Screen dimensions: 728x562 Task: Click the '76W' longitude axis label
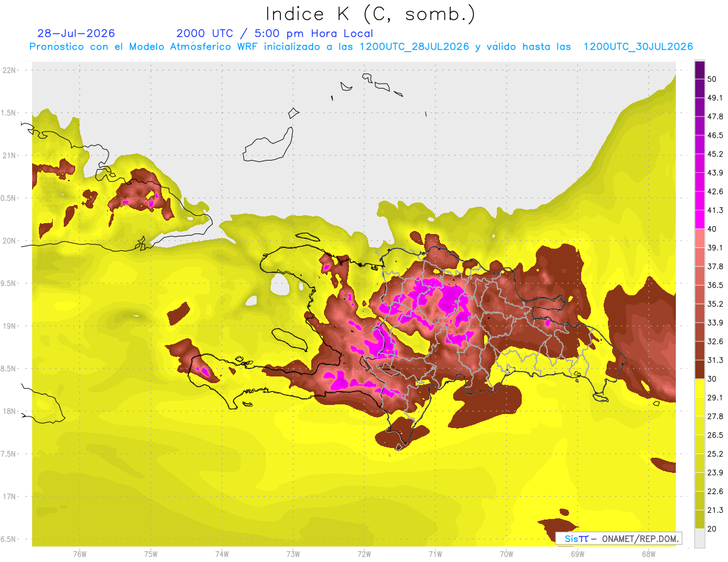(x=79, y=554)
